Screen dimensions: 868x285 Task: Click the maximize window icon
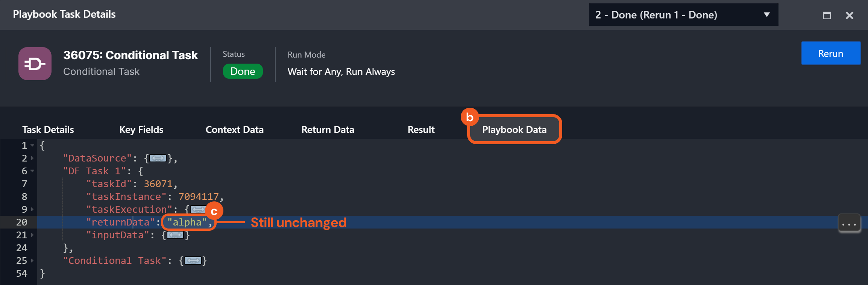click(x=827, y=15)
